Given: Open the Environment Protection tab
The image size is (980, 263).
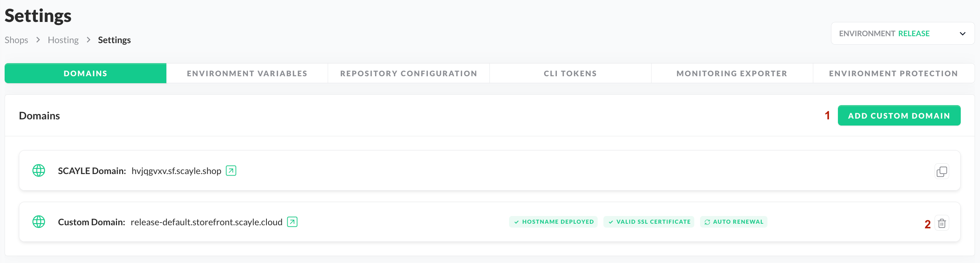Looking at the screenshot, I should coord(893,74).
